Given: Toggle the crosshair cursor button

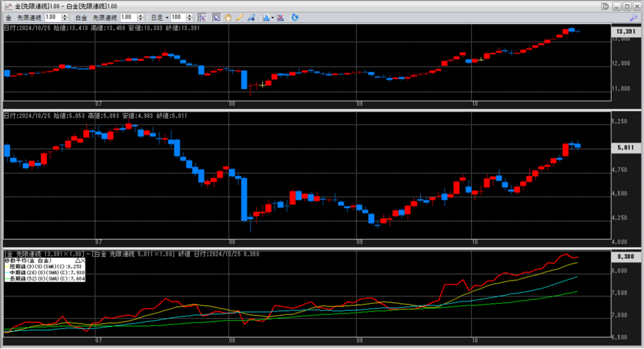Looking at the screenshot, I should [202, 17].
